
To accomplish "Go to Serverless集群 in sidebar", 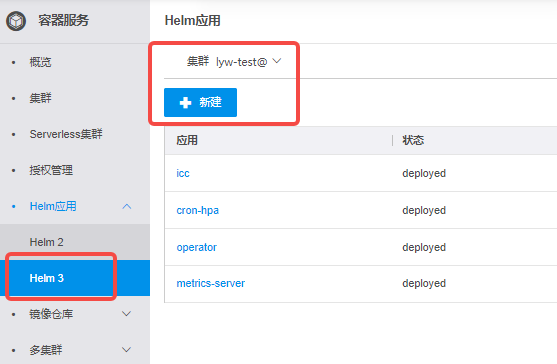I will click(x=66, y=134).
